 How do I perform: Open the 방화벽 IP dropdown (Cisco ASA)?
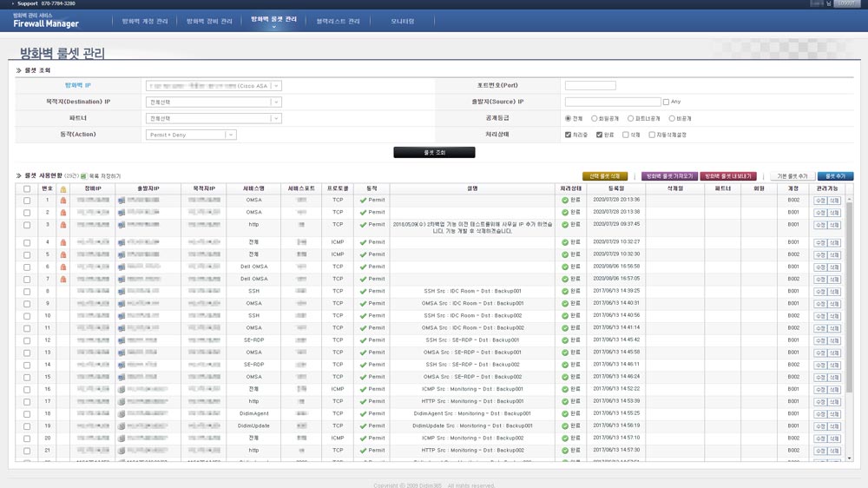214,86
